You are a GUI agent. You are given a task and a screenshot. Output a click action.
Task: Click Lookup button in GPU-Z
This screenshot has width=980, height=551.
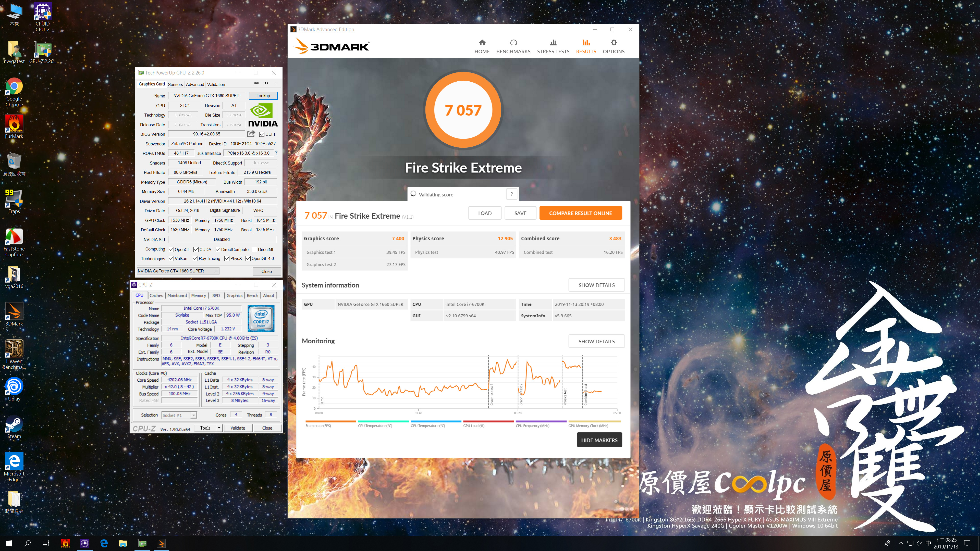(263, 95)
